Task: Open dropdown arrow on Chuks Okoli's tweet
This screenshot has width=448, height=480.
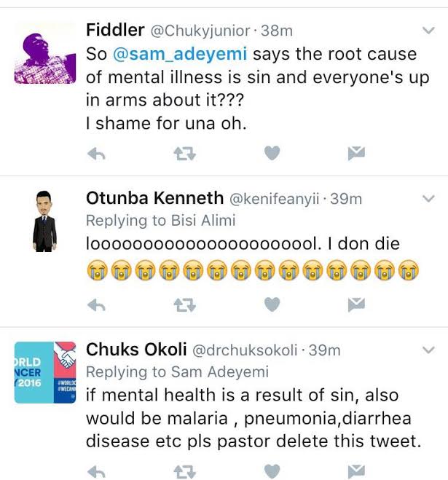Action: click(428, 350)
